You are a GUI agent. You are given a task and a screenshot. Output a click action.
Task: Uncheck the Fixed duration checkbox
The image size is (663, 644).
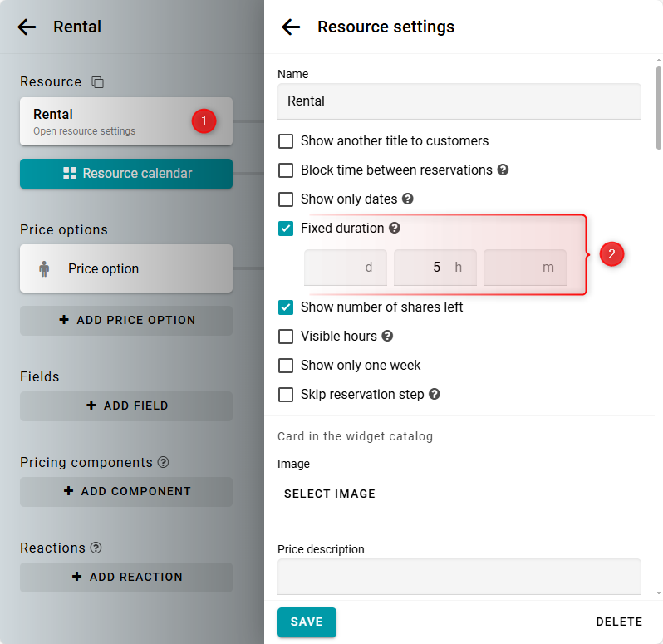tap(286, 228)
